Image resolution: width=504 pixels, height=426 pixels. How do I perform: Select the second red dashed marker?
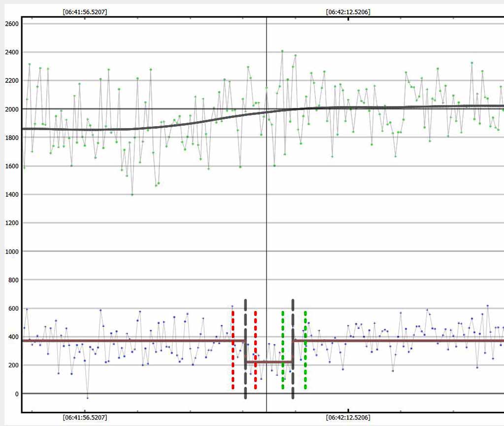[255, 350]
